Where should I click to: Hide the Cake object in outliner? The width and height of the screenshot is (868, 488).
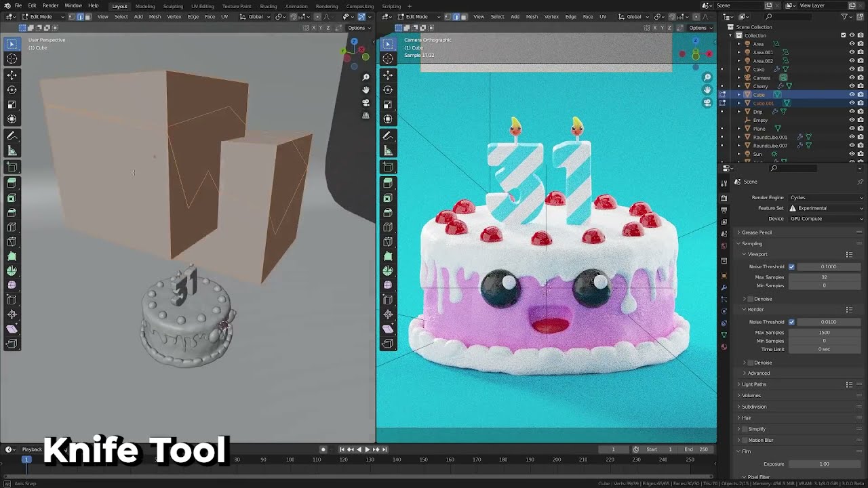852,69
